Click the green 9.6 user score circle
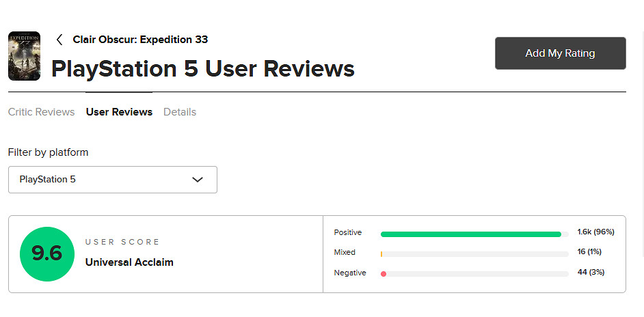644x317 pixels. (46, 254)
